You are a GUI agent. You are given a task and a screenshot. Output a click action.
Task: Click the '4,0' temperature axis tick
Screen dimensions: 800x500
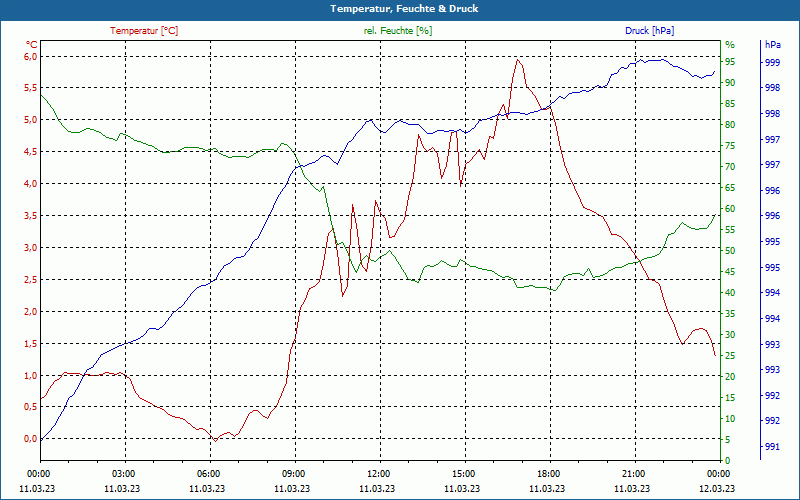tap(31, 184)
